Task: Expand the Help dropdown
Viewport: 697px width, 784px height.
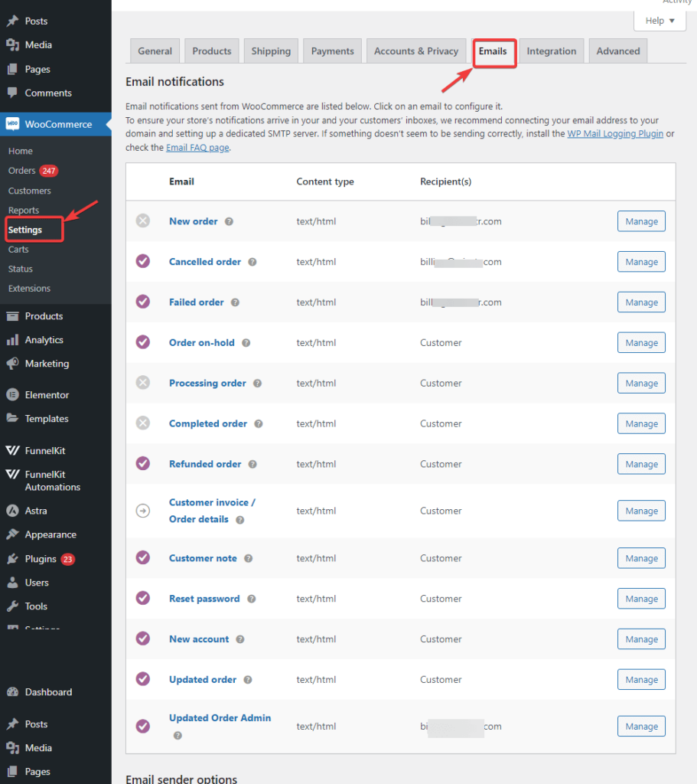Action: (660, 21)
